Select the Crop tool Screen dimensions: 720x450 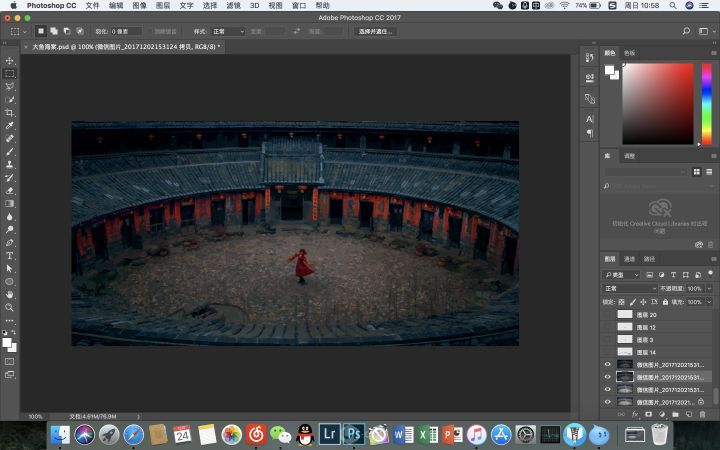[10, 113]
